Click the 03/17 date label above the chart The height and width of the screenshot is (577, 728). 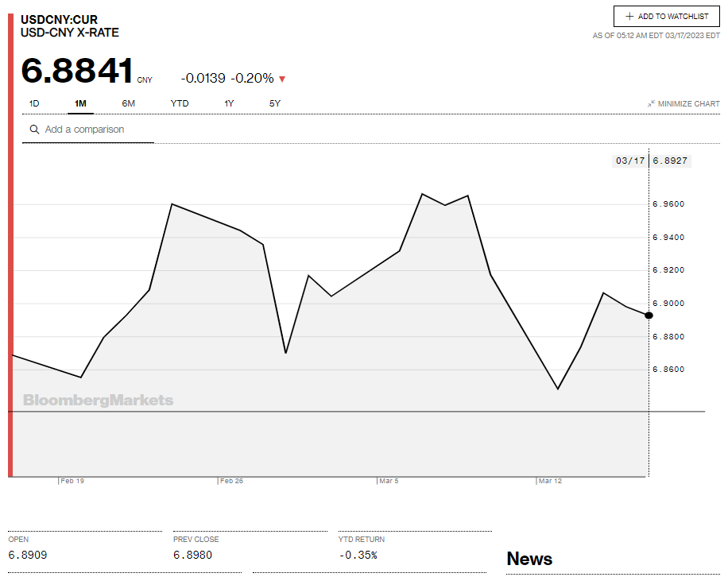629,161
